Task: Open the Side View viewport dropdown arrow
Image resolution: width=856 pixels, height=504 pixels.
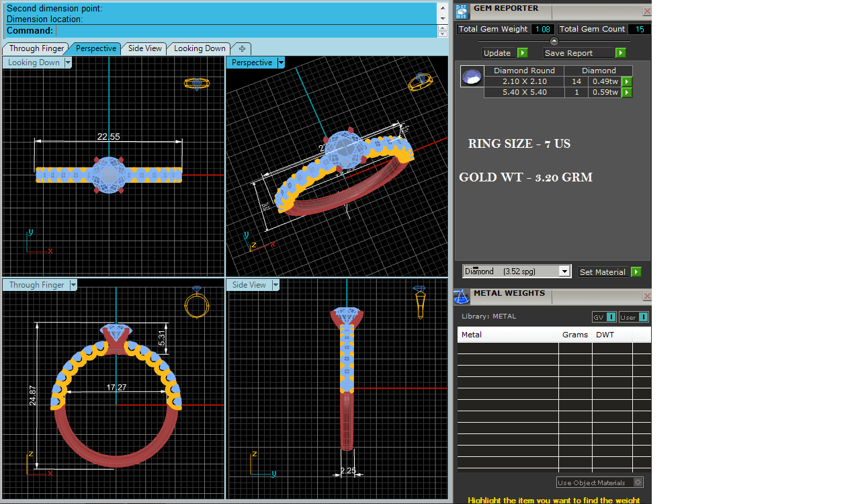Action: [275, 285]
